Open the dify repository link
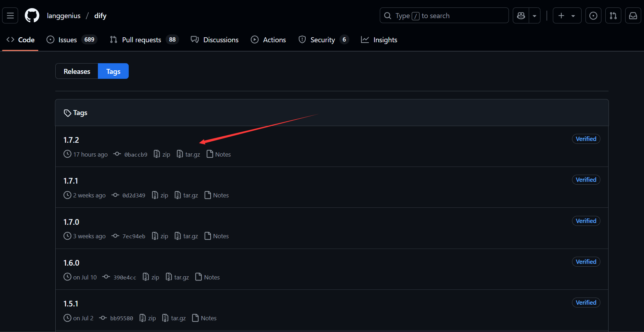644x332 pixels. [x=100, y=16]
